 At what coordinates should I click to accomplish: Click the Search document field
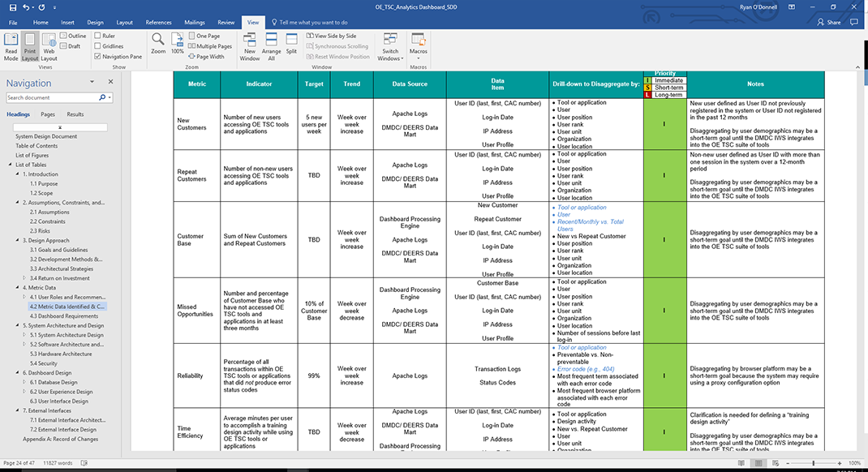tap(52, 97)
